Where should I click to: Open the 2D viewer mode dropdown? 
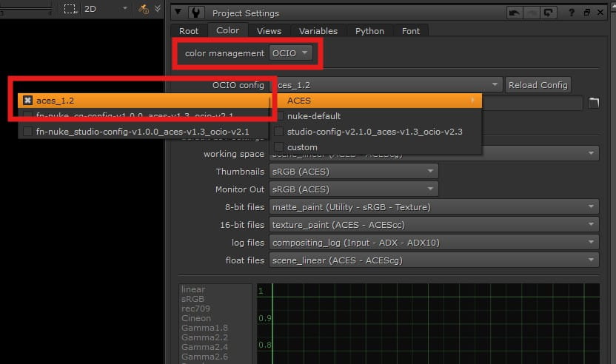coord(106,9)
